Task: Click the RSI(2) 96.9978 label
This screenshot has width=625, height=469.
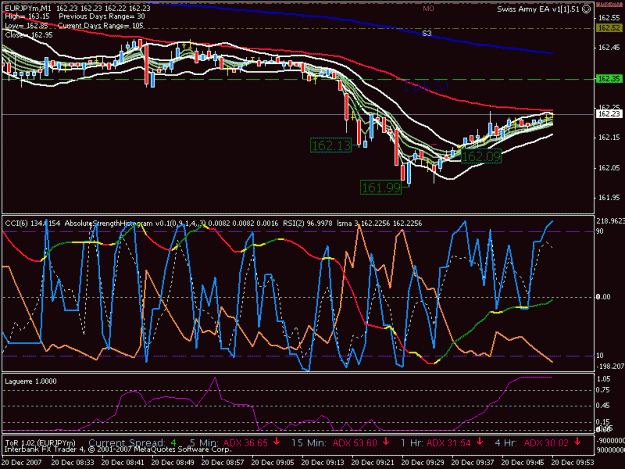Action: [x=307, y=223]
